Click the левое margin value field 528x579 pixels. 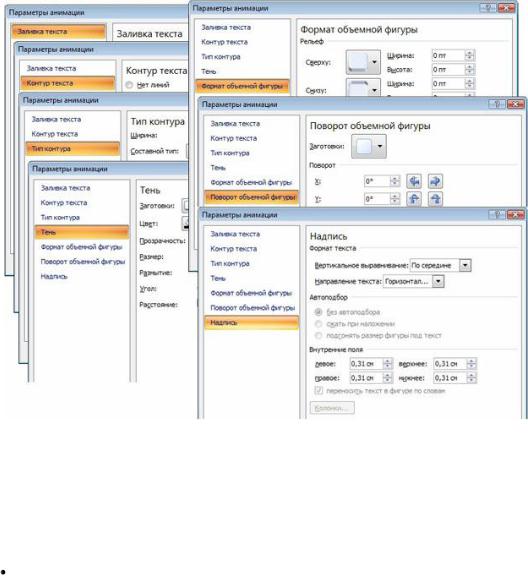[x=367, y=364]
